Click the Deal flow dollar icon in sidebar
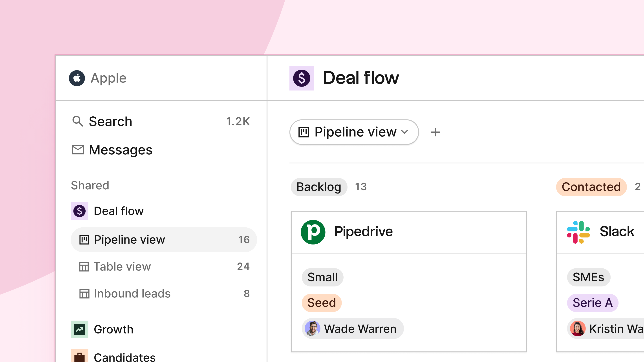The image size is (644, 362). click(79, 211)
